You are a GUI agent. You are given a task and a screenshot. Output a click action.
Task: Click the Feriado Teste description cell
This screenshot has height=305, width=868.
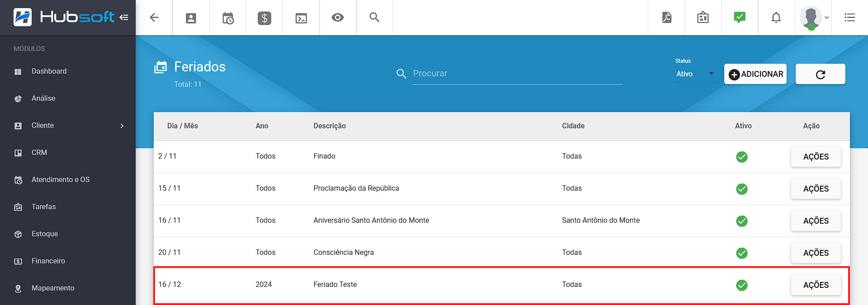(335, 285)
